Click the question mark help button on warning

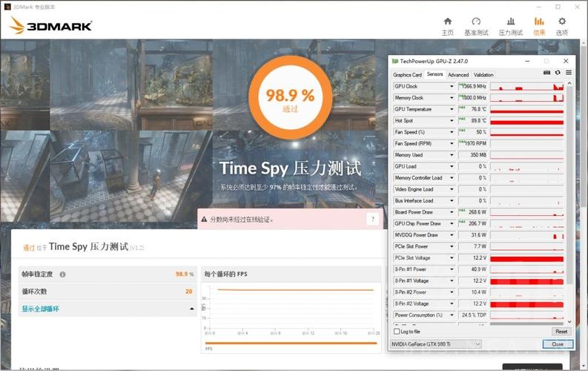click(x=373, y=219)
